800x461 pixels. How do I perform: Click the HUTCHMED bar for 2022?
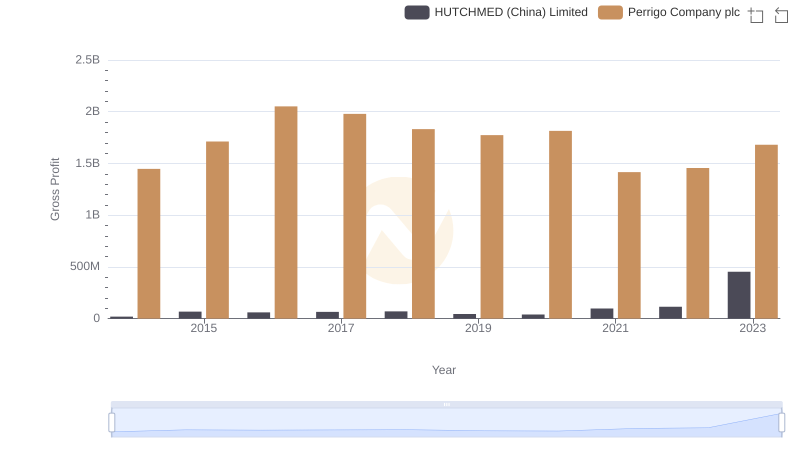[x=670, y=313]
